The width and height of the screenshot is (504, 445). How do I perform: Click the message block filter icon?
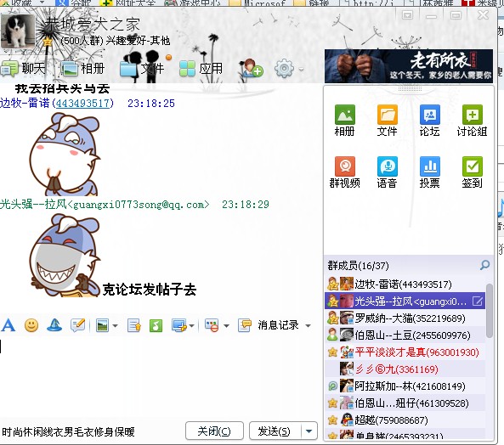pyautogui.click(x=212, y=325)
